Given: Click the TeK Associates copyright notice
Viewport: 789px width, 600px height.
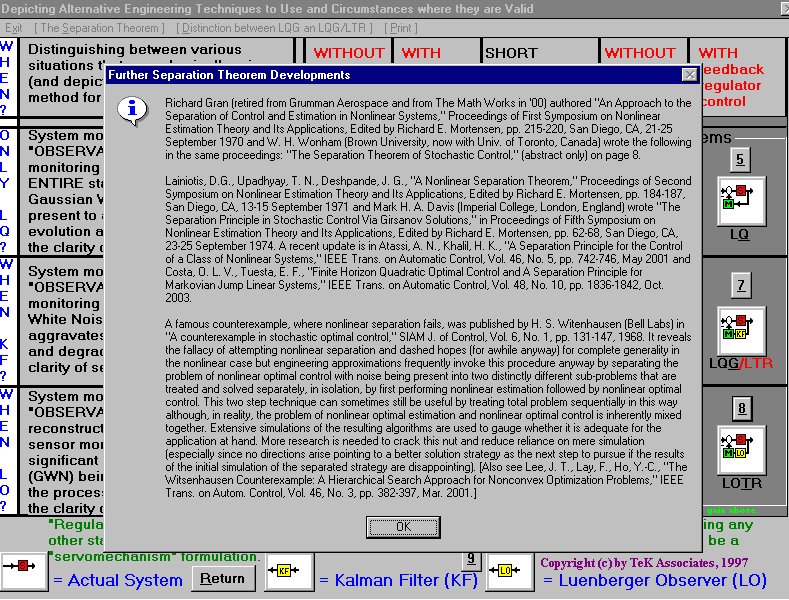Looking at the screenshot, I should coord(644,563).
